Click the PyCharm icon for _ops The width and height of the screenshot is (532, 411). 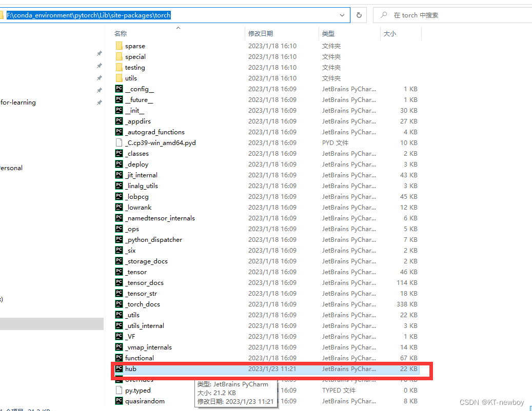tap(119, 229)
